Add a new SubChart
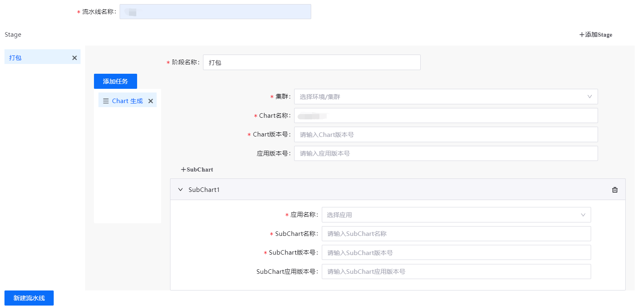 [197, 169]
